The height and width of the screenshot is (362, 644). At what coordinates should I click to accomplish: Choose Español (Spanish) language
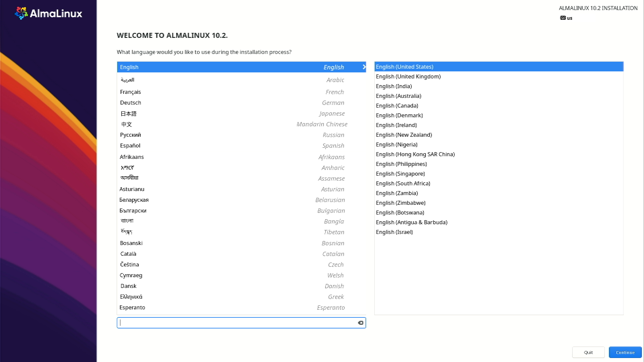(241, 146)
